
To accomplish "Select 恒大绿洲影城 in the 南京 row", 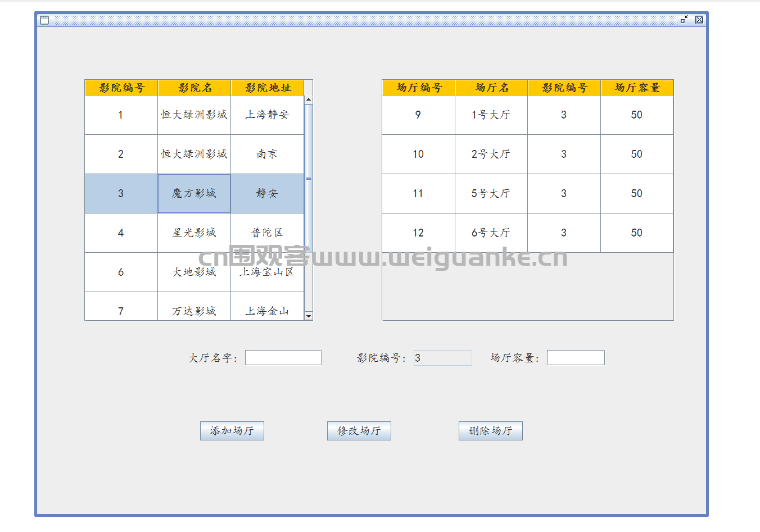I will click(194, 154).
